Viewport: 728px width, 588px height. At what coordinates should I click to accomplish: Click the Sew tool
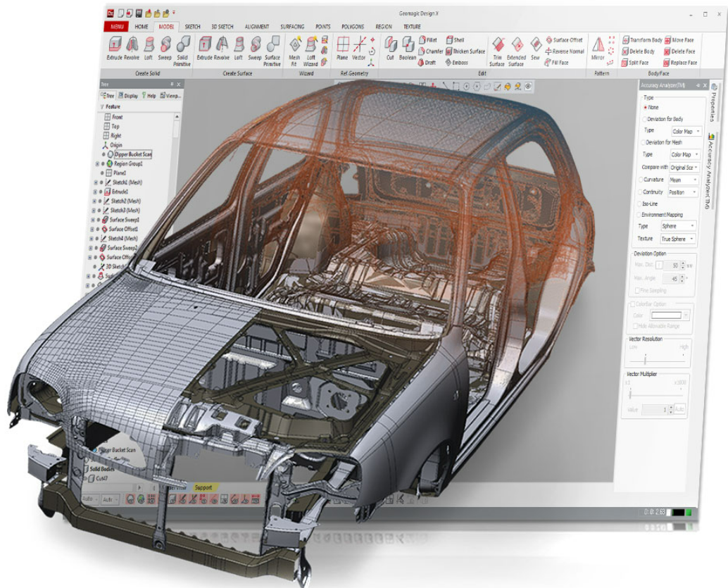(535, 49)
